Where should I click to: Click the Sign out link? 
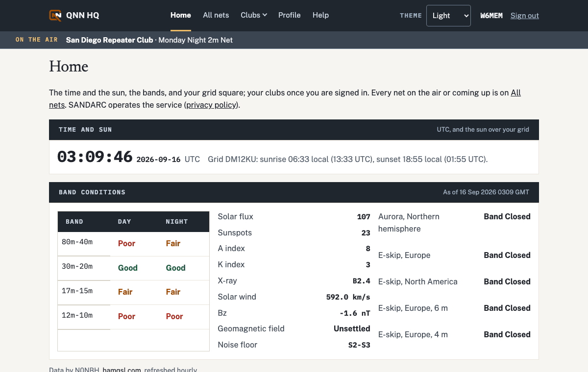525,16
